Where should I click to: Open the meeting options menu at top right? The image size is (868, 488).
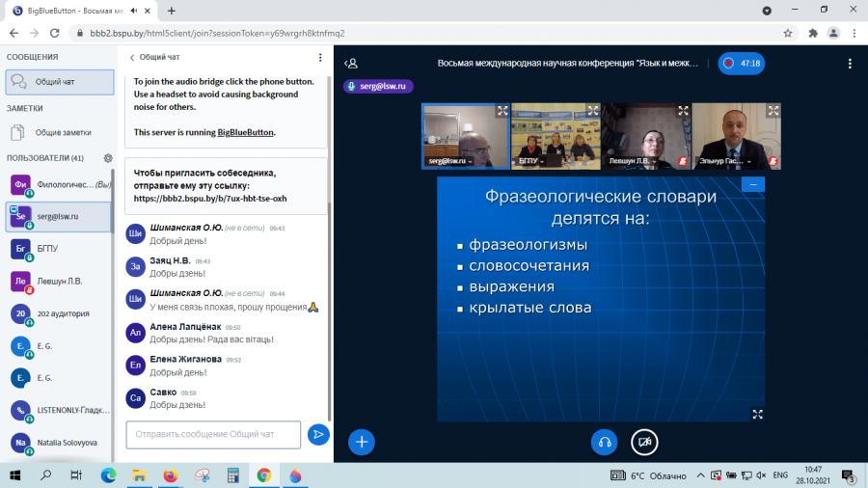[850, 64]
